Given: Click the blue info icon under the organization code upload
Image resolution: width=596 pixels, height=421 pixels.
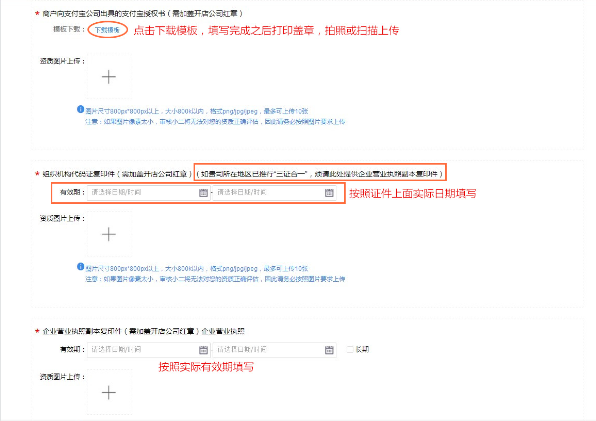Looking at the screenshot, I should coord(80,267).
